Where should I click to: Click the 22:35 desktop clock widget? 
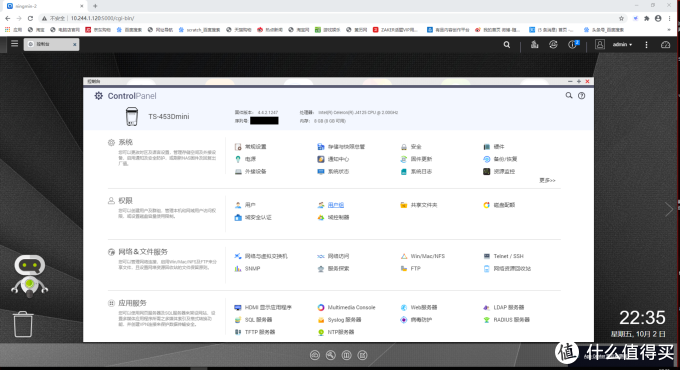pyautogui.click(x=642, y=318)
